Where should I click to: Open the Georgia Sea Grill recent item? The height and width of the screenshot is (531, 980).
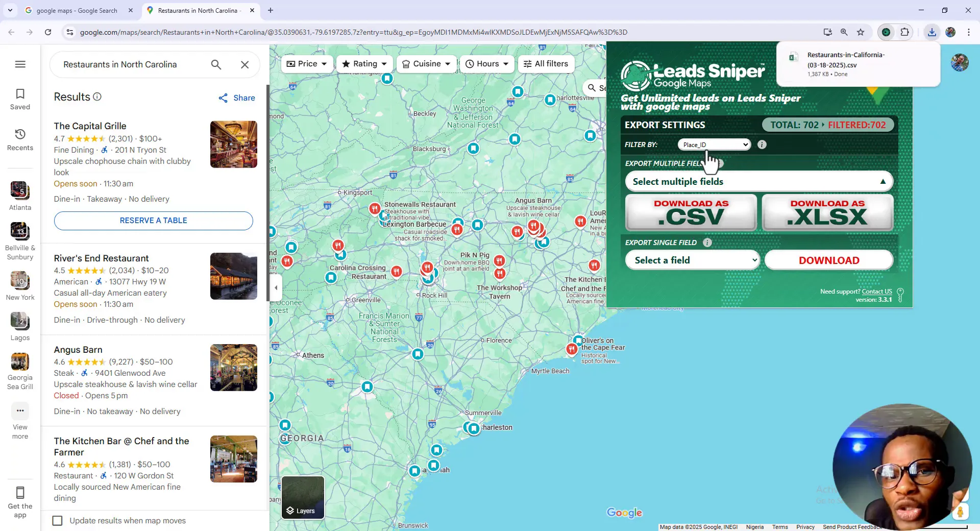tap(20, 371)
